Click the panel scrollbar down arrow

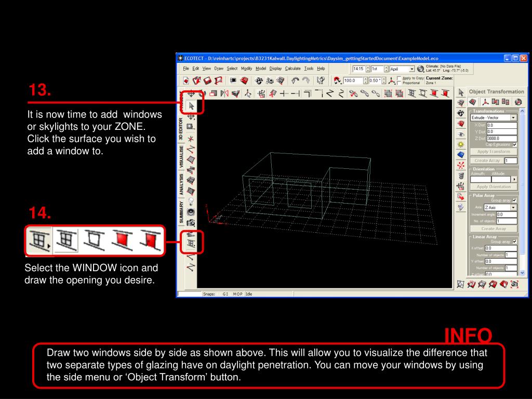[522, 272]
